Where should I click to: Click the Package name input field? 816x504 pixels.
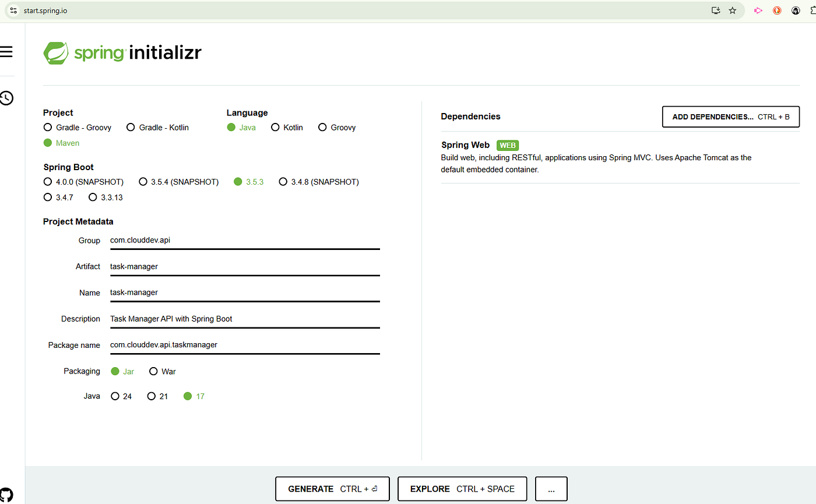[x=245, y=346]
